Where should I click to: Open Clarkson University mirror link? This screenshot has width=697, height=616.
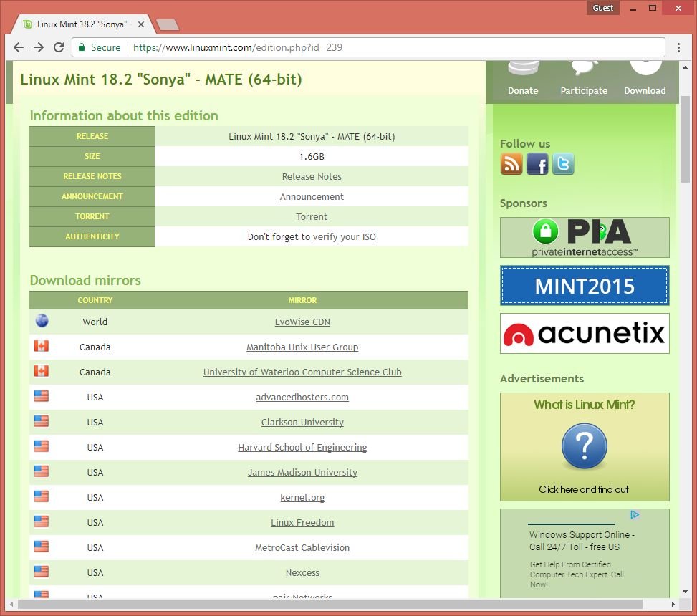coord(302,422)
